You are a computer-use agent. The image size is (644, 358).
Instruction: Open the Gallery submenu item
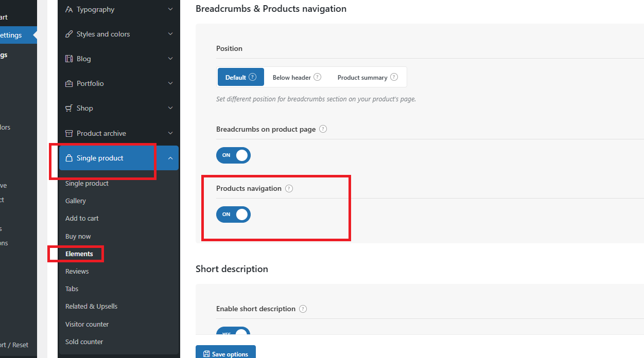(76, 201)
